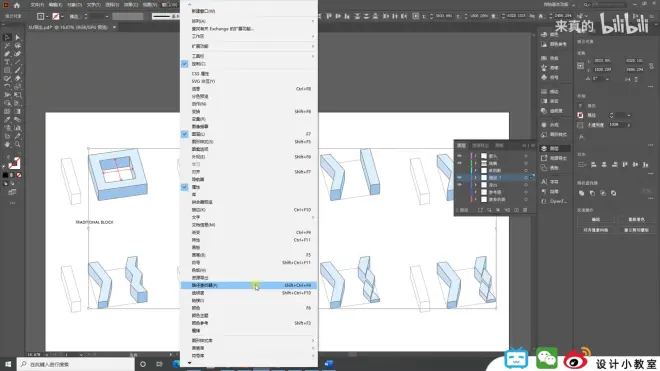Open the File (文件) menu in menu bar
Screen dimensions: 660x371
[x=37, y=5]
